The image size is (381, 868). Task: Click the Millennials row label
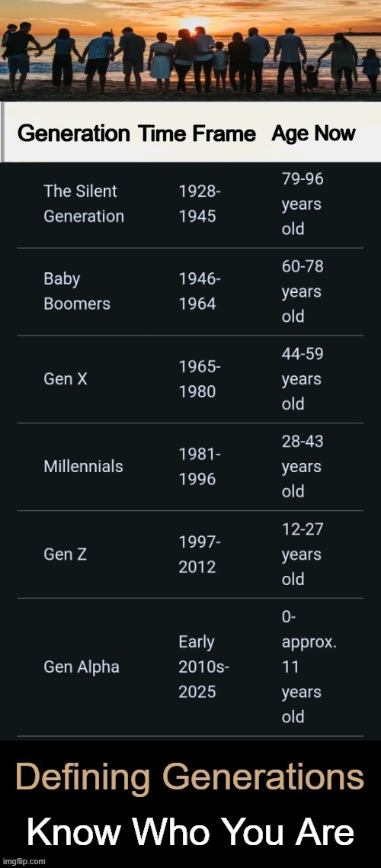pyautogui.click(x=84, y=467)
